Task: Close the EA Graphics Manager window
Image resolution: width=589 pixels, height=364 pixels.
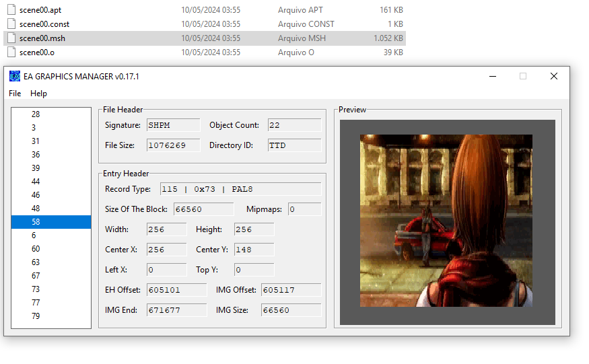Action: (553, 77)
